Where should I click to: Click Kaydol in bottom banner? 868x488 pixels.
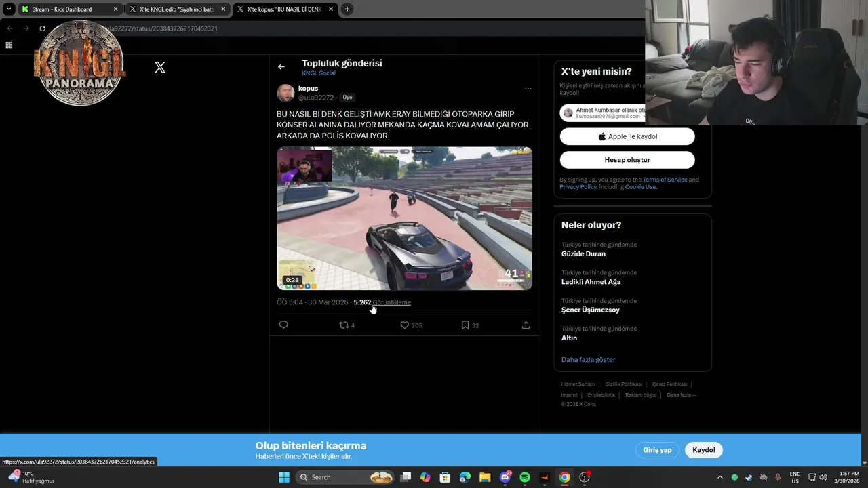point(703,450)
